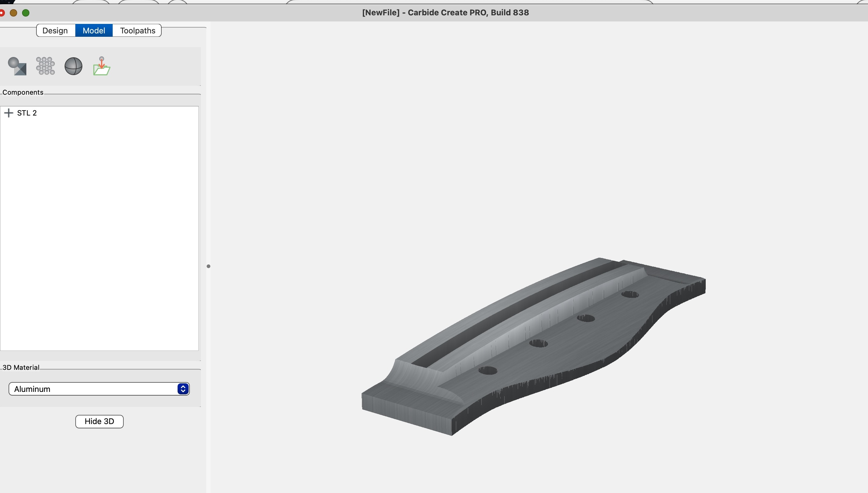Click the wireframe sphere icon

pyautogui.click(x=73, y=66)
